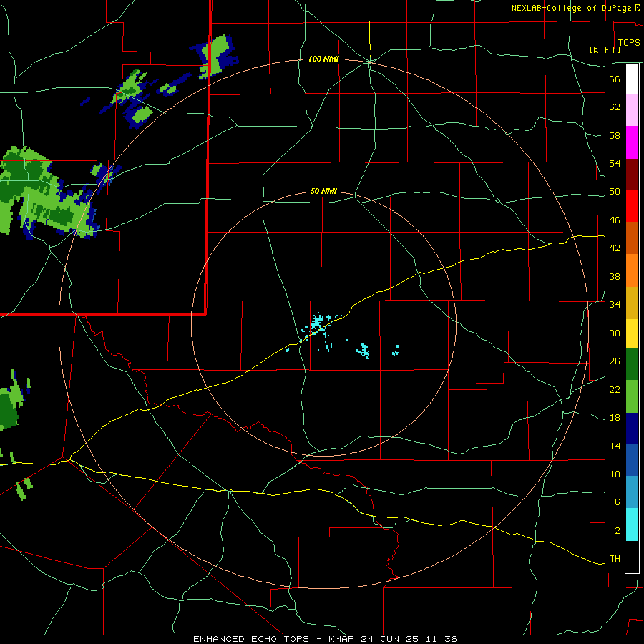Screen dimensions: 644x644
Task: Click the "24 JUN 25" date stamp
Action: click(389, 639)
